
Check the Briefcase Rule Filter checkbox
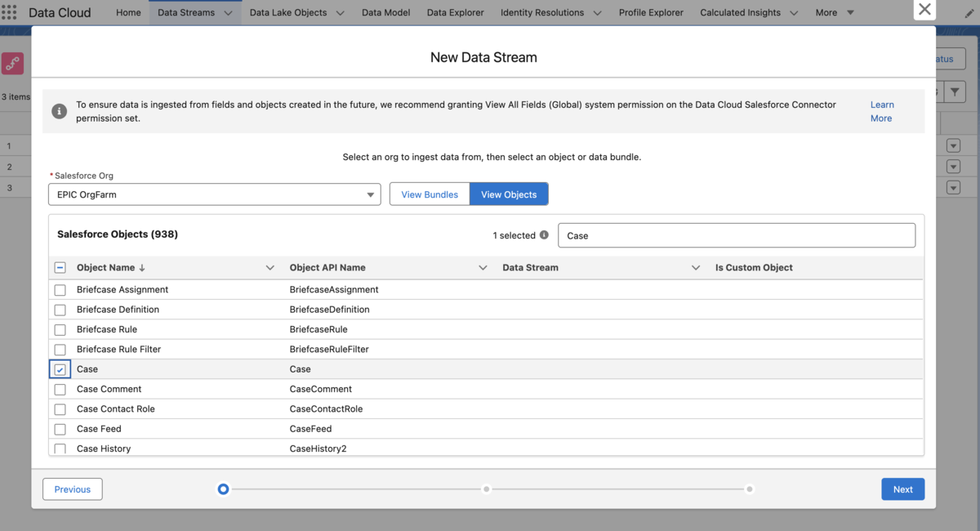click(60, 350)
